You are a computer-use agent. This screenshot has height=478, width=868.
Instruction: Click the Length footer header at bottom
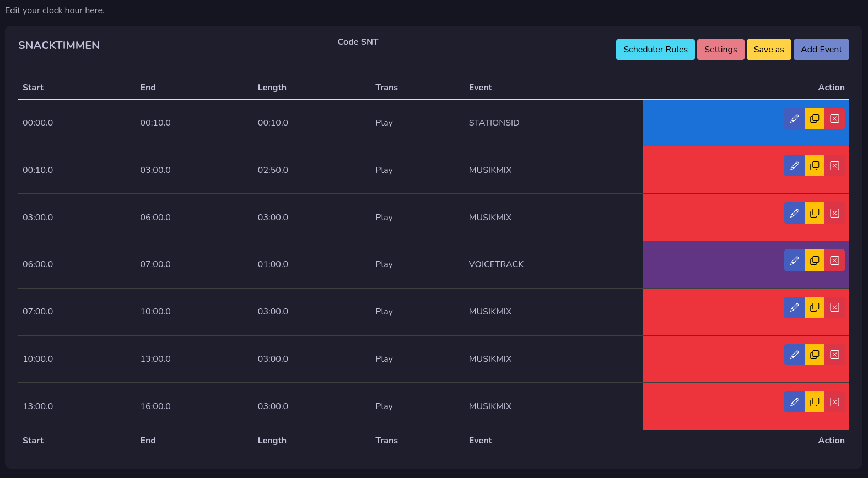(272, 441)
